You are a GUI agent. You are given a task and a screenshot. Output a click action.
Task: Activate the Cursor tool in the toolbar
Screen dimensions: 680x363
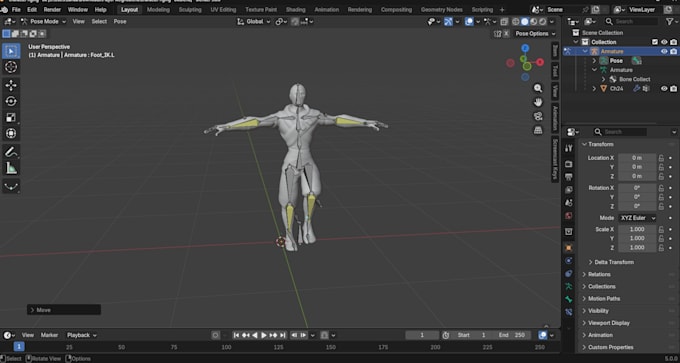coord(11,67)
